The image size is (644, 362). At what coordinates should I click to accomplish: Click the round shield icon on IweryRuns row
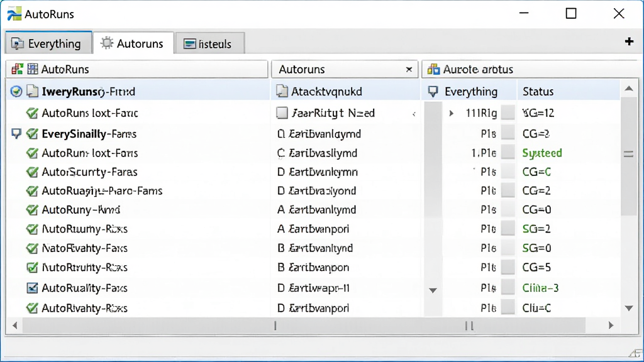(16, 91)
